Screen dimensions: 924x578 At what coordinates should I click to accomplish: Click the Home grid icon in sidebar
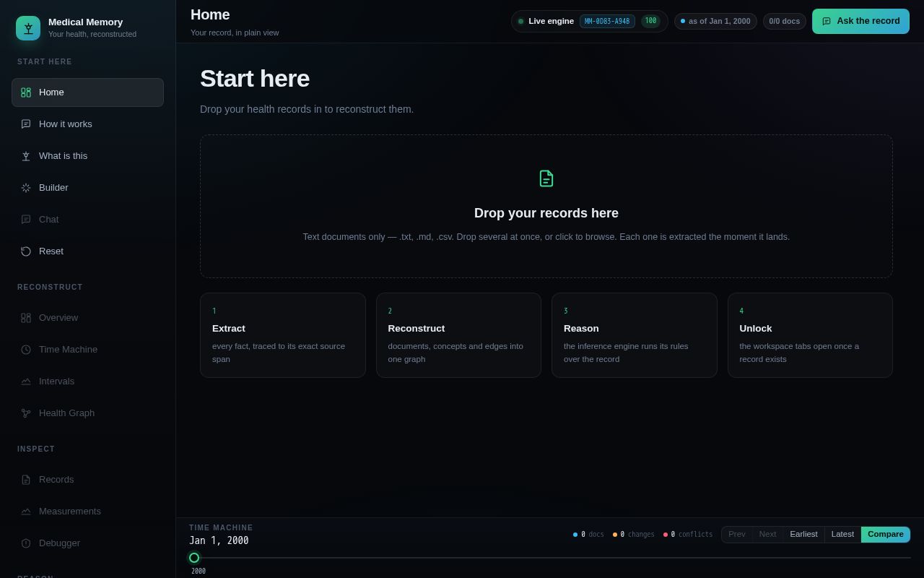[26, 92]
